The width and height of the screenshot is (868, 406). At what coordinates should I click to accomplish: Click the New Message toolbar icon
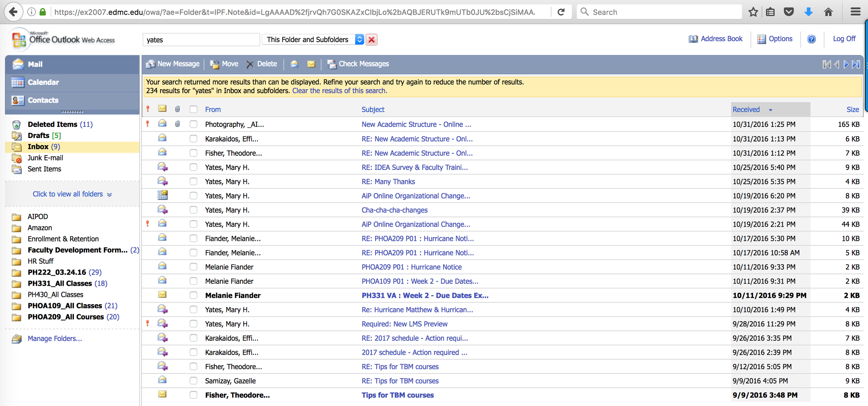click(150, 64)
